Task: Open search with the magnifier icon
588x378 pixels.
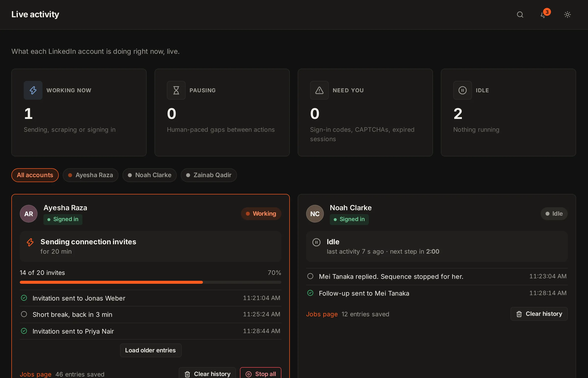Action: click(x=520, y=15)
